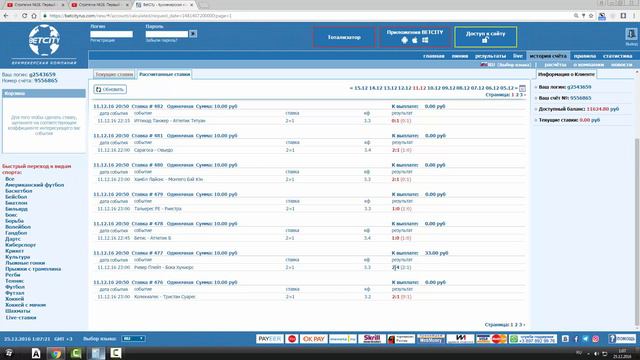Viewport: 640px width, 360px height.
Task: Select the date 05.12 link
Action: pyautogui.click(x=507, y=88)
